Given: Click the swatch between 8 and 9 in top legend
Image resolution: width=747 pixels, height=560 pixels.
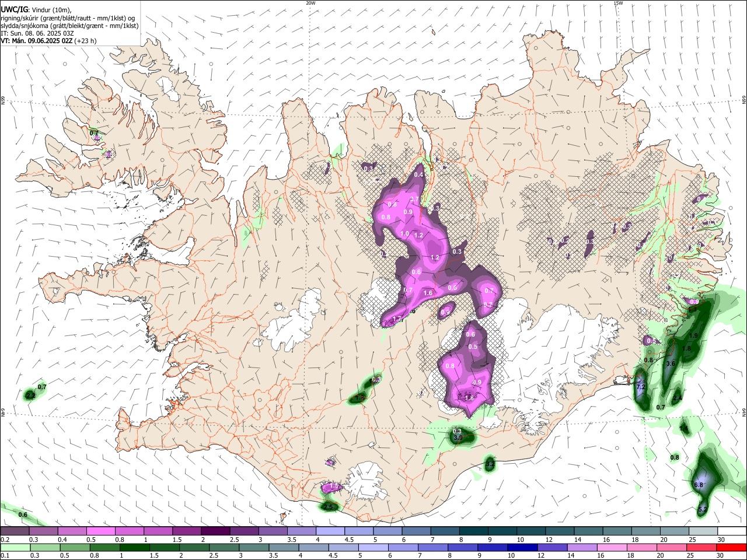Looking at the screenshot, I should 473,531.
